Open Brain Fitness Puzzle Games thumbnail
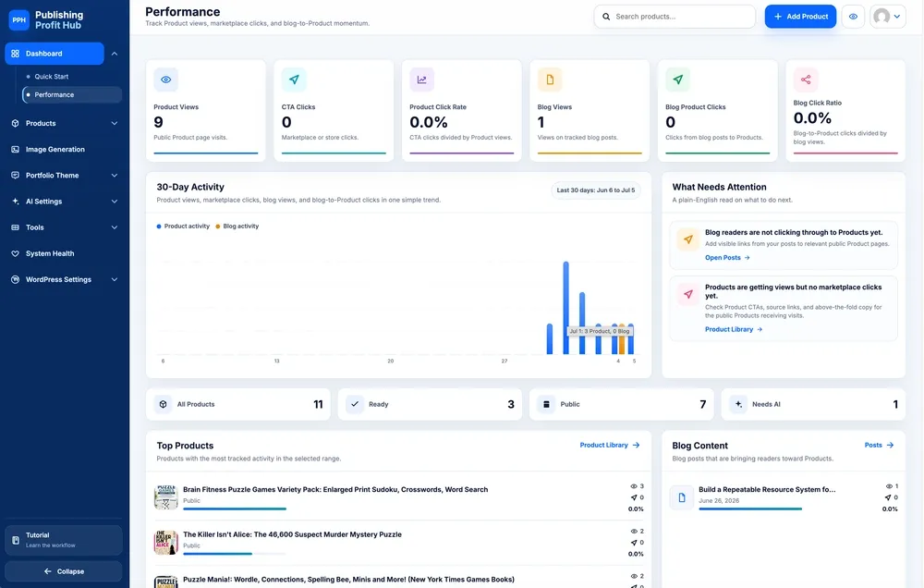This screenshot has height=588, width=924. pyautogui.click(x=165, y=497)
